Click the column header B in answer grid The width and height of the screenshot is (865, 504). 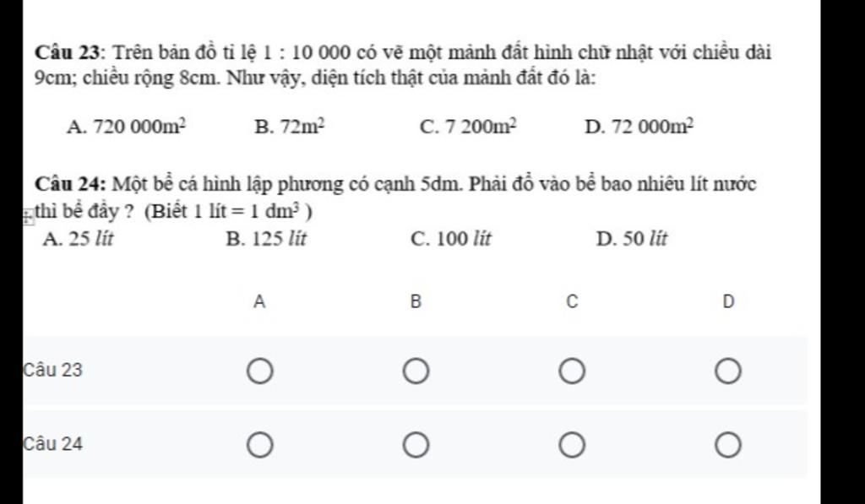click(416, 301)
